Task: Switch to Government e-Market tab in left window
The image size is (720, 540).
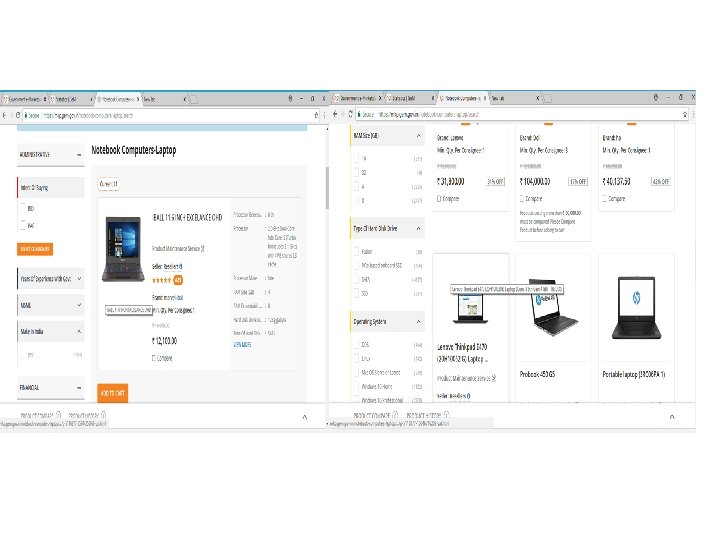Action: tap(23, 99)
